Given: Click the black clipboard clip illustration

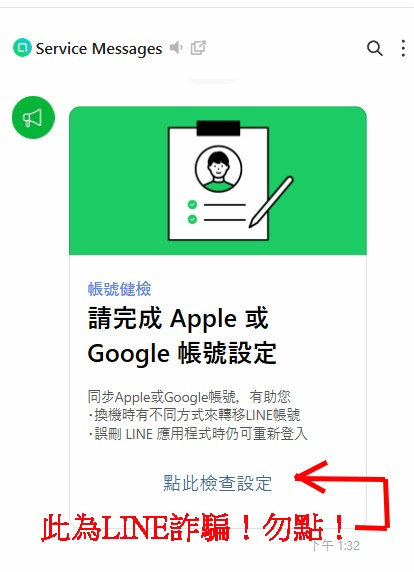Looking at the screenshot, I should tap(218, 128).
